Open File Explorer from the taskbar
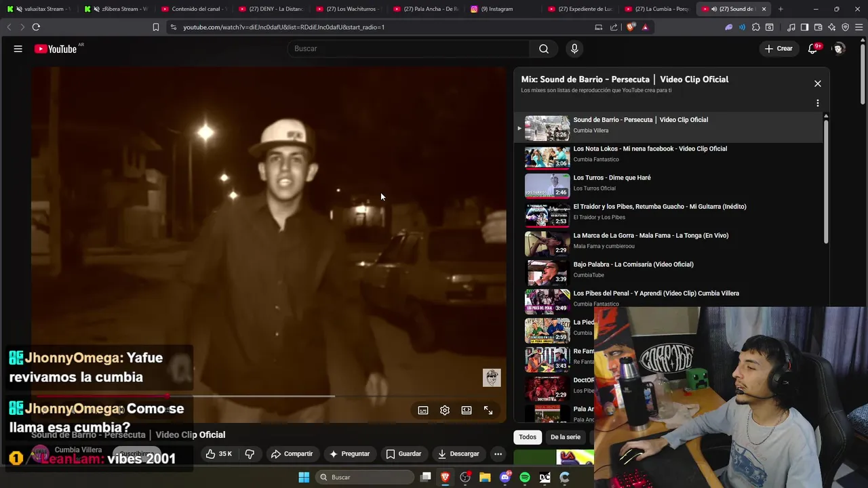The width and height of the screenshot is (868, 488). [x=485, y=477]
